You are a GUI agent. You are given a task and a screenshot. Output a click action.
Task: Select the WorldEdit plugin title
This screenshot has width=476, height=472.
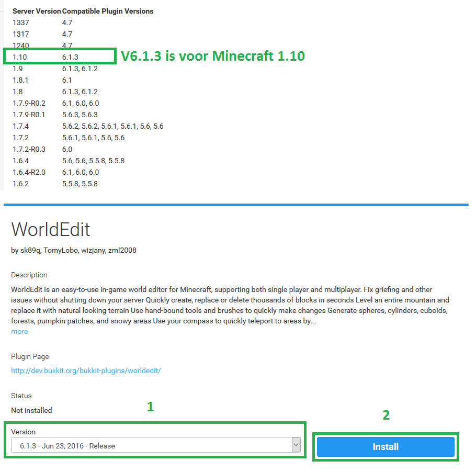tap(51, 229)
